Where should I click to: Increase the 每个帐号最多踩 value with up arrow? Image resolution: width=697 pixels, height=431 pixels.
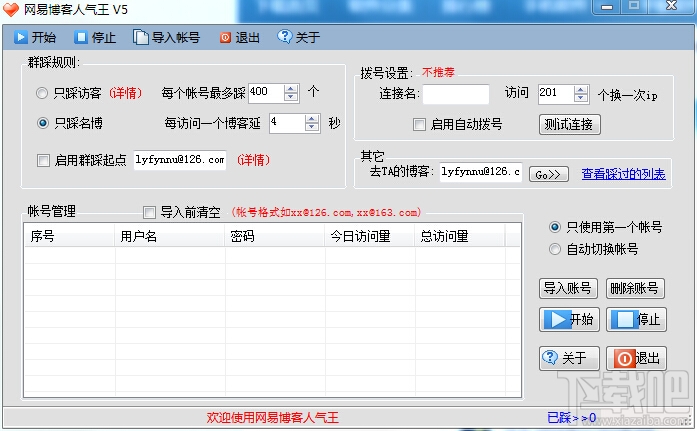click(291, 88)
